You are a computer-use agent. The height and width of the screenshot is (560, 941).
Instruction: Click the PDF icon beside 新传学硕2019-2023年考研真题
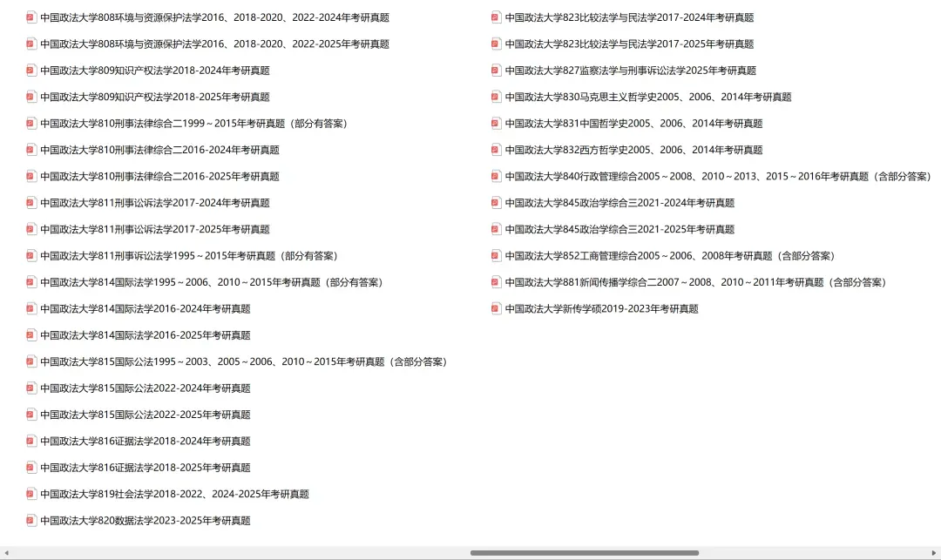coord(497,307)
